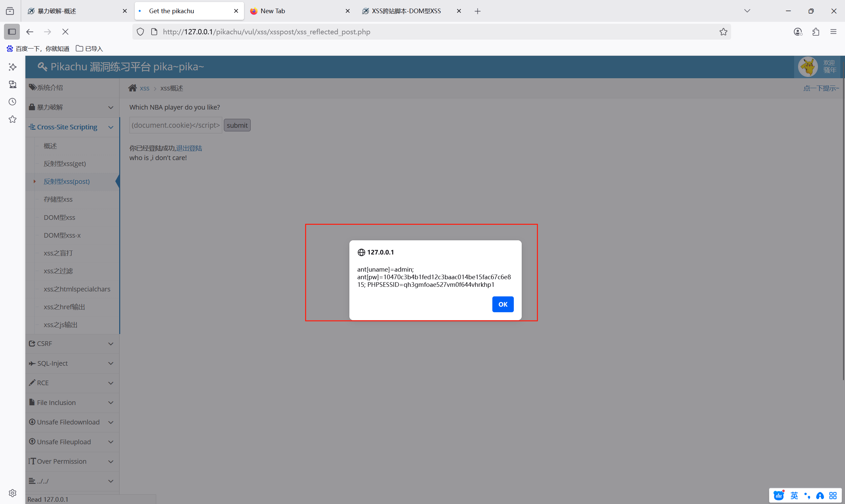Expand the ../../ menu

point(72,481)
